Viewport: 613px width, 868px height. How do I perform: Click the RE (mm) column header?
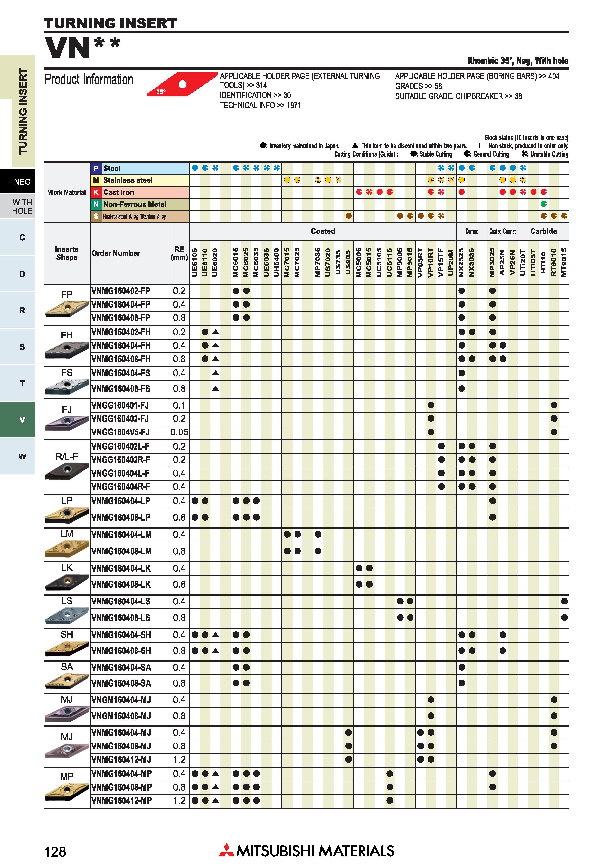179,253
